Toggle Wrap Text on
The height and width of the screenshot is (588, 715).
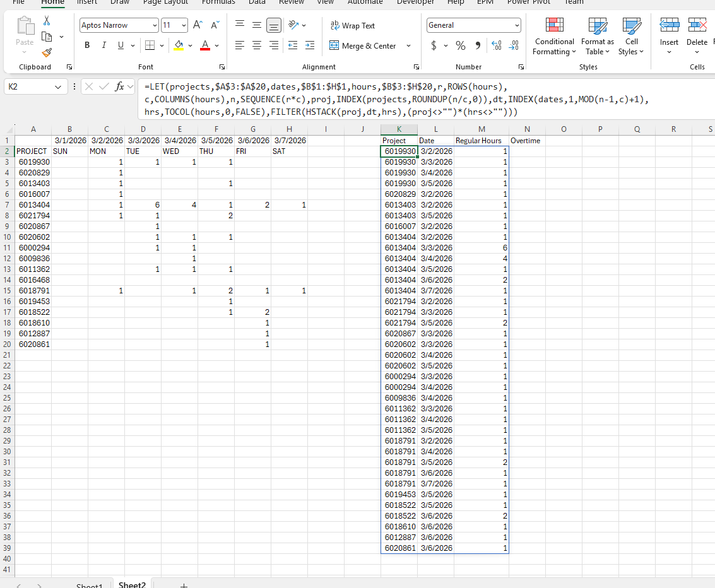click(353, 25)
